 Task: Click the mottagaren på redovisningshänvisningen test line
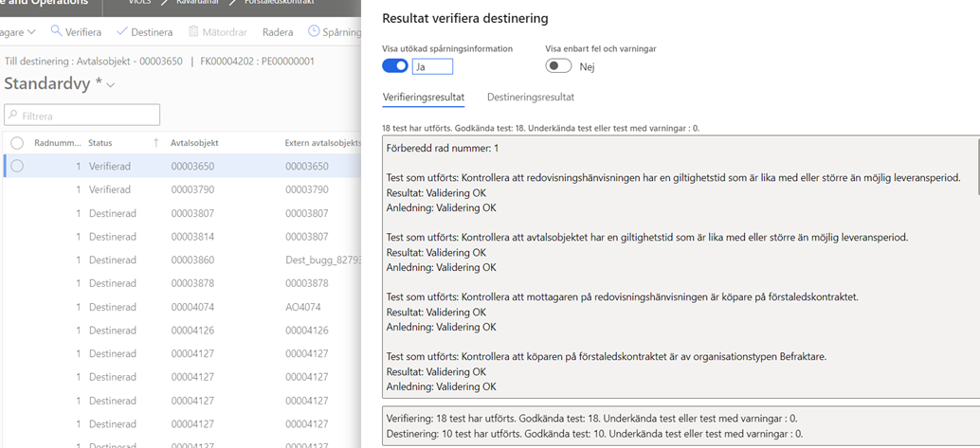click(x=623, y=297)
